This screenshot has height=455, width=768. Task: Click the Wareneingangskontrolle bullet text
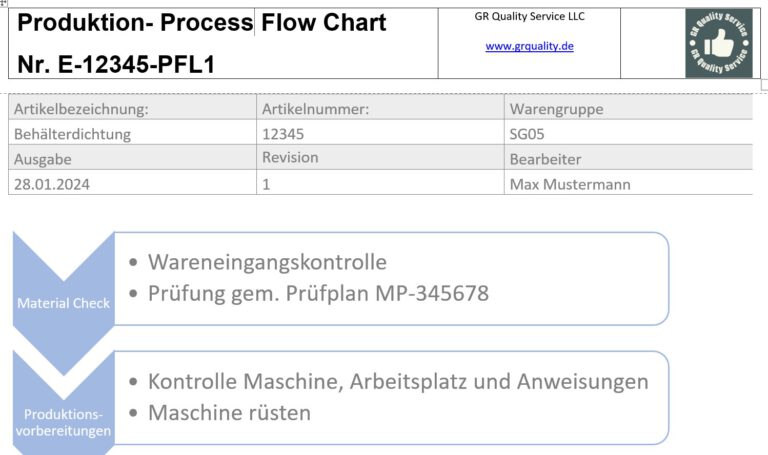267,262
